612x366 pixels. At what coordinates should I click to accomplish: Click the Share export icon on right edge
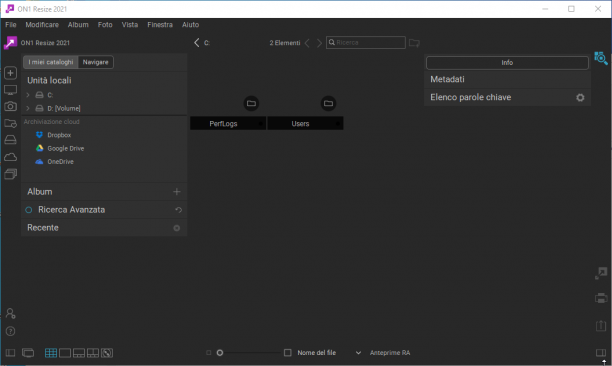click(601, 325)
